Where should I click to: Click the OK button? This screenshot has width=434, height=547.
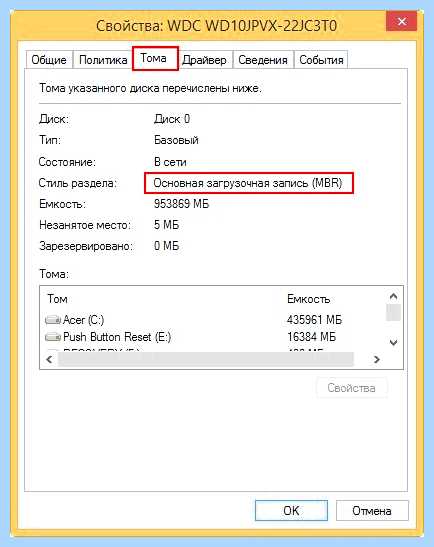click(291, 510)
